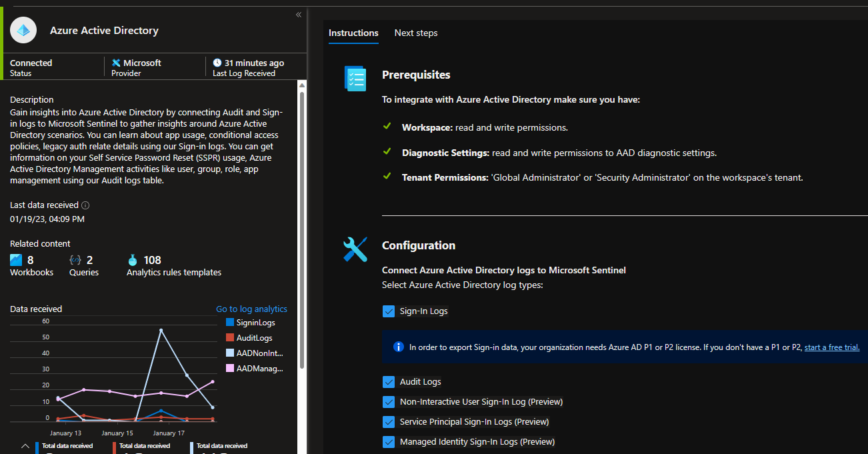This screenshot has width=868, height=454.
Task: Click the January 17 axis label
Action: [x=169, y=433]
